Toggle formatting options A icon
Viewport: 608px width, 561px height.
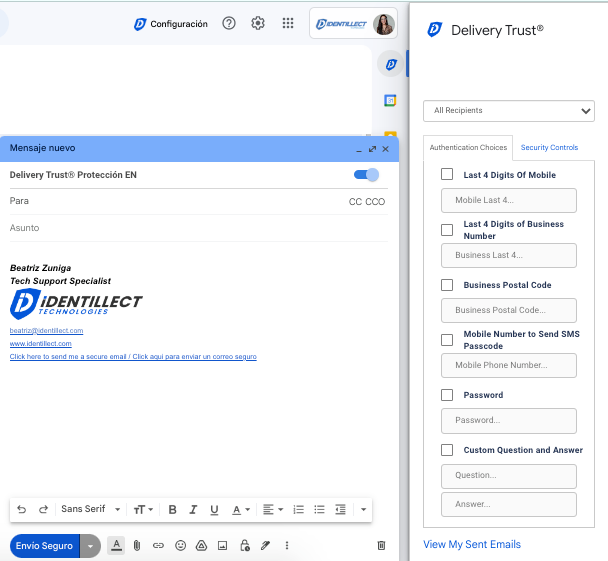[x=116, y=545]
